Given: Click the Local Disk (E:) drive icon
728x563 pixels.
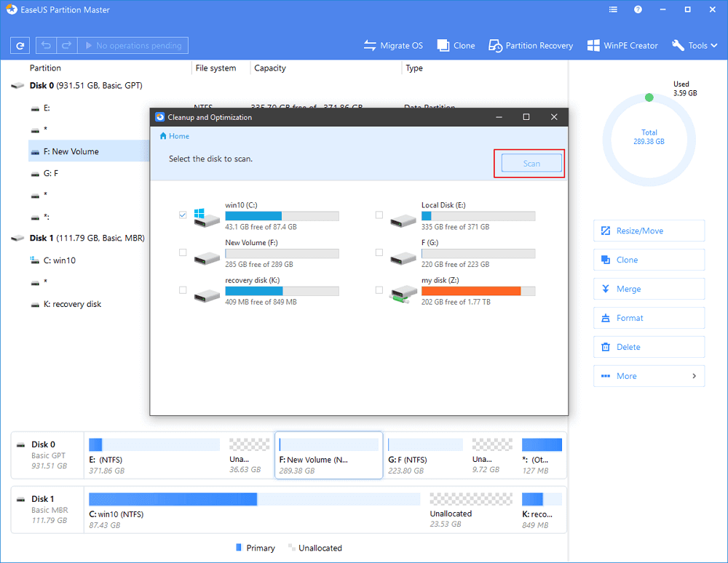Looking at the screenshot, I should pyautogui.click(x=403, y=220).
